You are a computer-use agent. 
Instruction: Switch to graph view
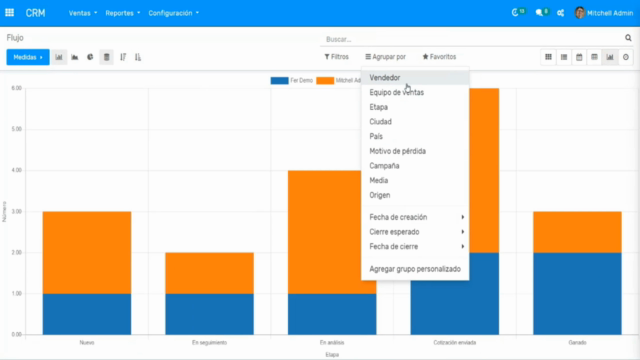tap(610, 57)
